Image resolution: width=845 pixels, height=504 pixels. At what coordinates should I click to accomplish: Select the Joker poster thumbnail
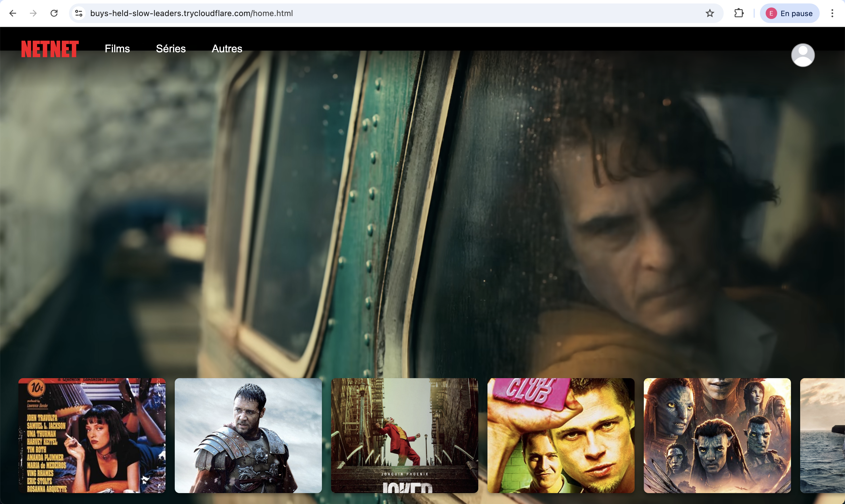click(404, 435)
